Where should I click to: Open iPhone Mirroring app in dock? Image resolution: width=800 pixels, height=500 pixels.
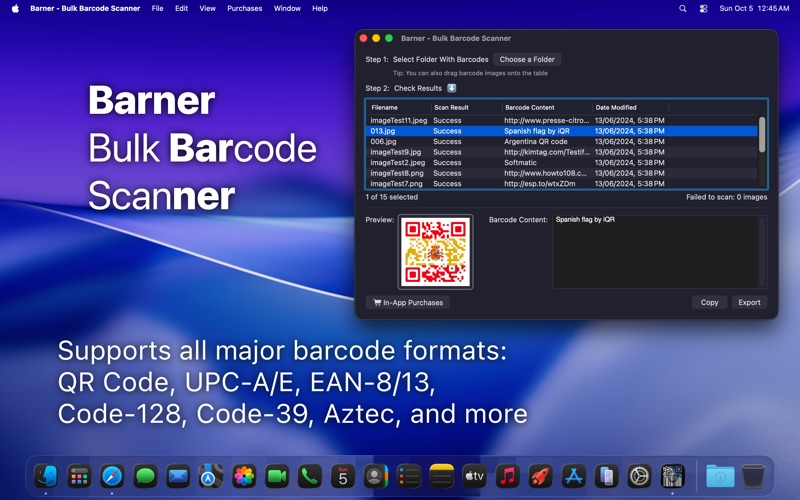click(x=607, y=477)
